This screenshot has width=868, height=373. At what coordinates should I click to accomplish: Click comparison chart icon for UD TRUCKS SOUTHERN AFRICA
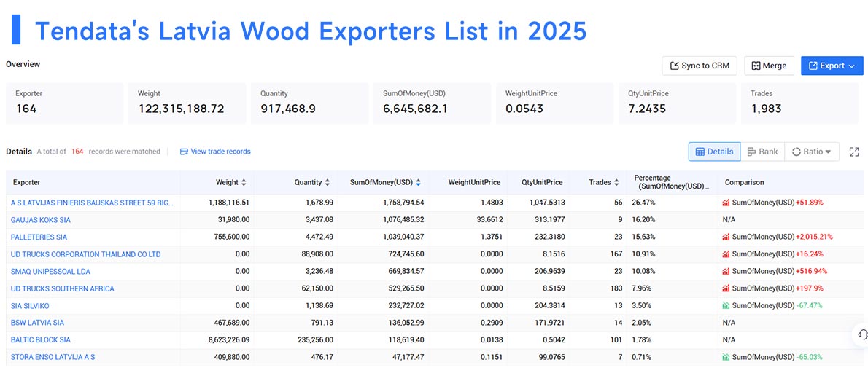pyautogui.click(x=726, y=288)
